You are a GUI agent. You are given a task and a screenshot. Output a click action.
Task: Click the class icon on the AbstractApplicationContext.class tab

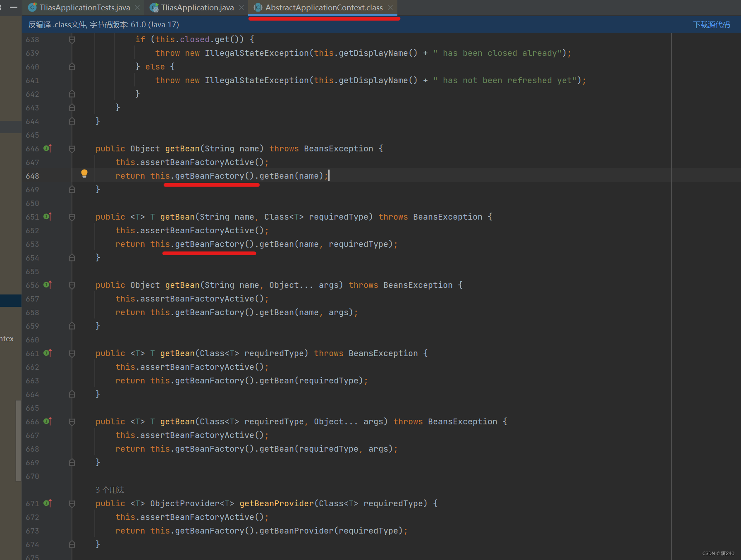(x=258, y=7)
